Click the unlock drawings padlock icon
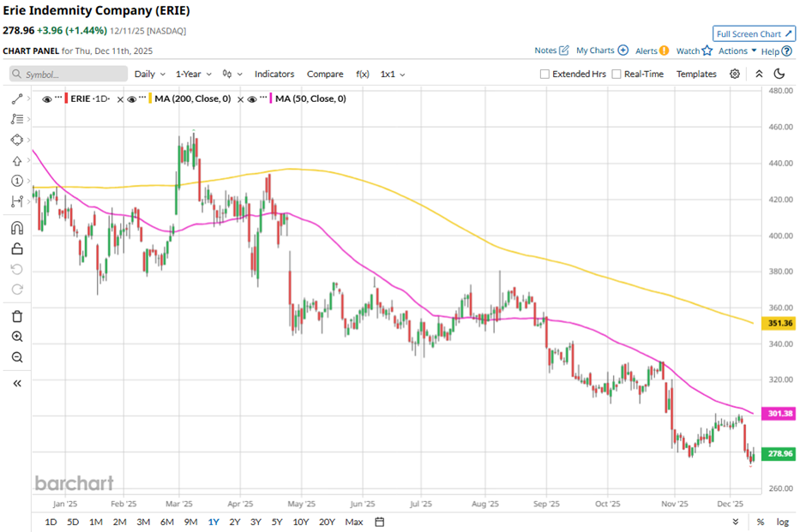 click(16, 249)
